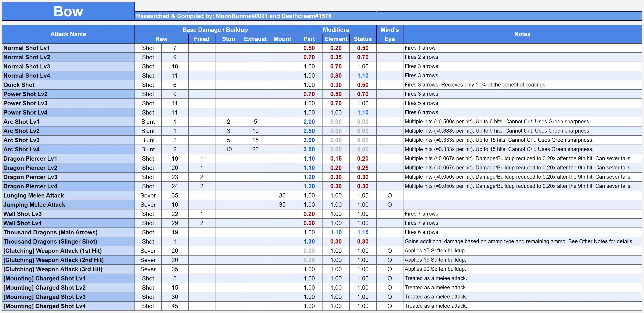Click Mind's Eye marker for Lunging Melee Attack
The height and width of the screenshot is (313, 644).
390,196
